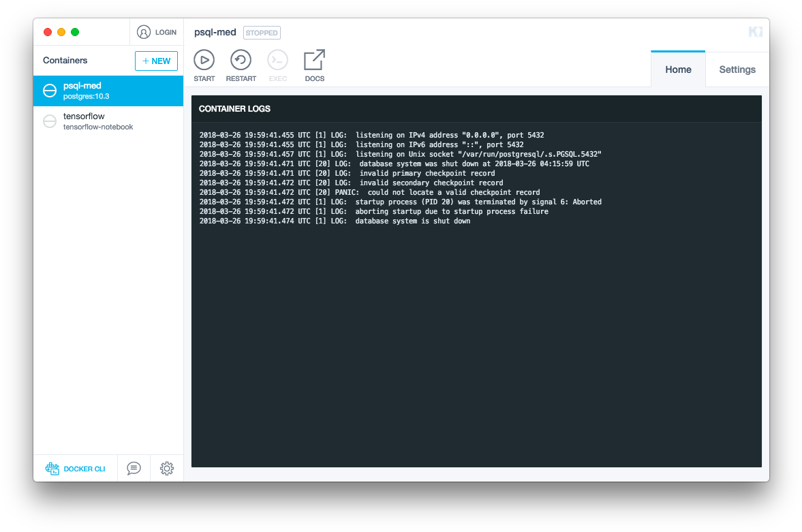Switch to the Settings tab

737,69
